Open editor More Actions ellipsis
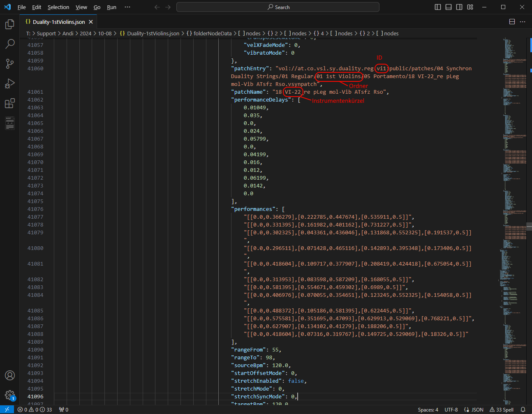The height and width of the screenshot is (414, 532). click(523, 22)
